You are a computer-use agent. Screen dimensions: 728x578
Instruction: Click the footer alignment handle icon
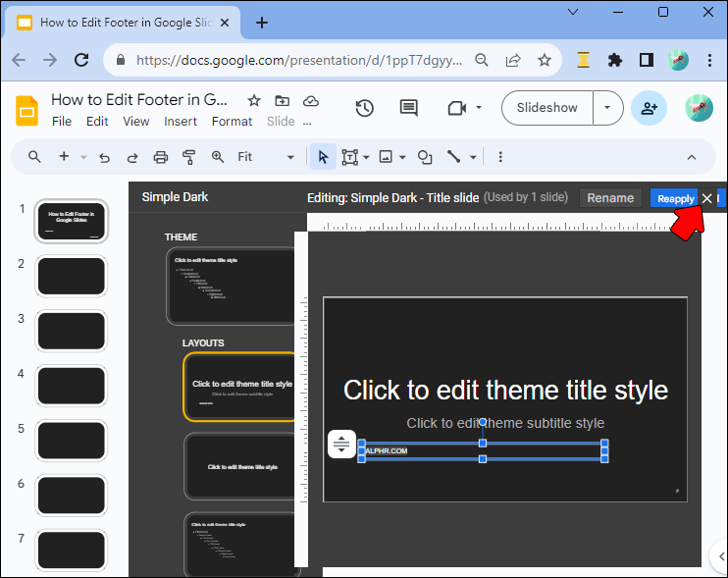pyautogui.click(x=341, y=444)
